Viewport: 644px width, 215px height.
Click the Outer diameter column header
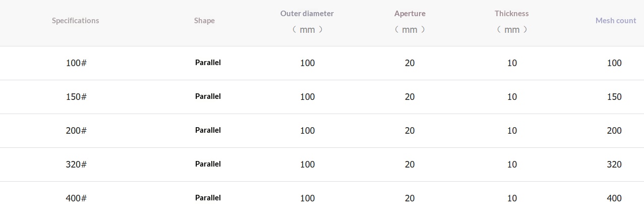click(307, 14)
